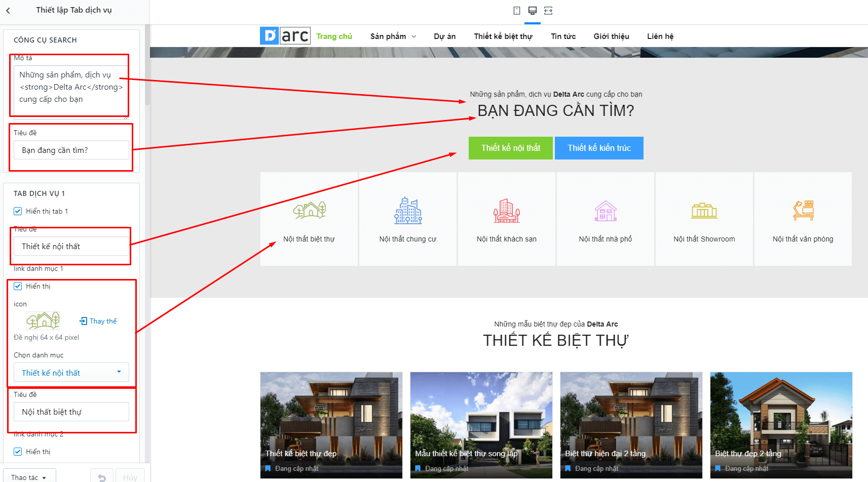Open Thiết kế biệt thự menu item
868x482 pixels.
click(503, 36)
